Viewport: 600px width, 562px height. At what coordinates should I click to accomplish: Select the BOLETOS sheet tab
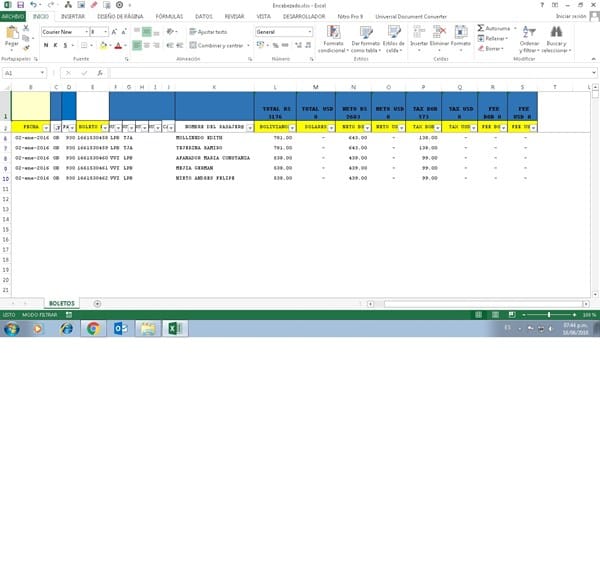tap(62, 303)
